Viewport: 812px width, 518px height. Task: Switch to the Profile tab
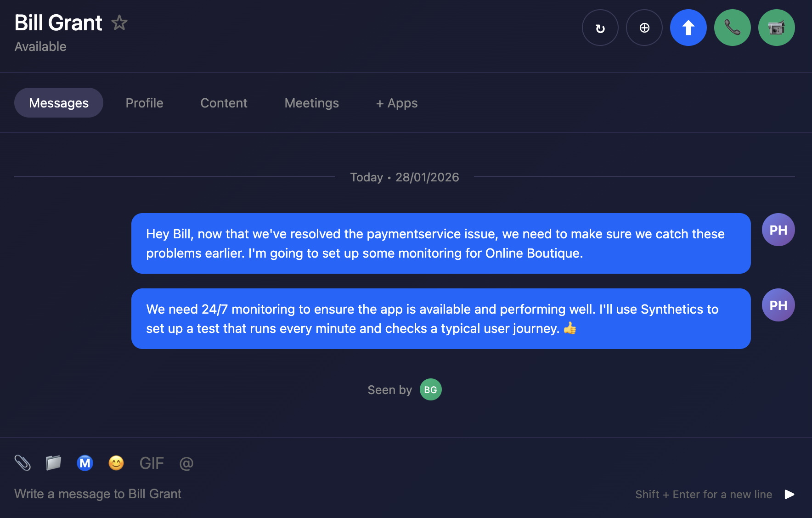click(144, 103)
